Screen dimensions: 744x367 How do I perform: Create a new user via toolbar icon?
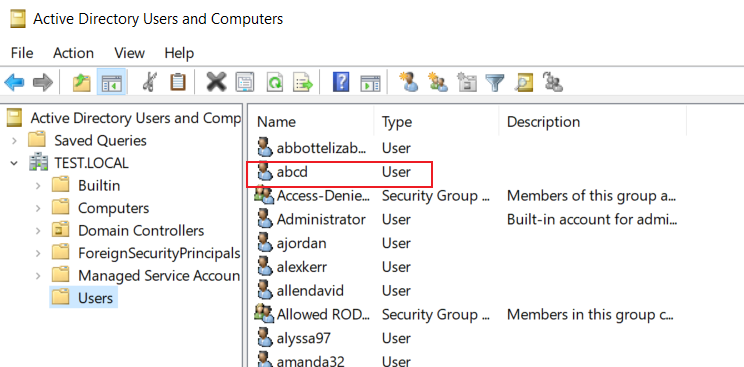click(x=409, y=82)
